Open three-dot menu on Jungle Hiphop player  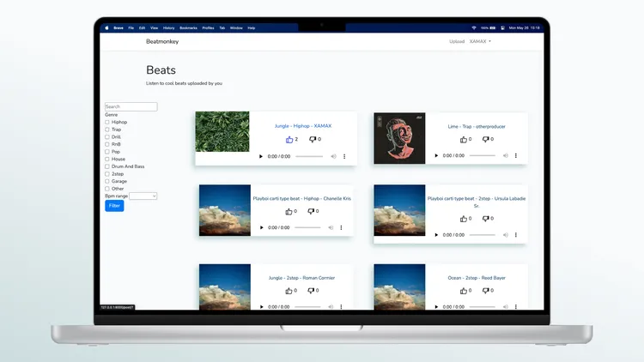pyautogui.click(x=344, y=156)
